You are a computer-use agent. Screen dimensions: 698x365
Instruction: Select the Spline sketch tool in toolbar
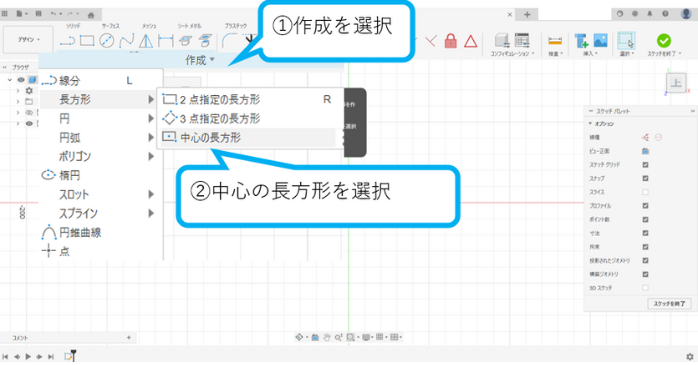pyautogui.click(x=126, y=41)
